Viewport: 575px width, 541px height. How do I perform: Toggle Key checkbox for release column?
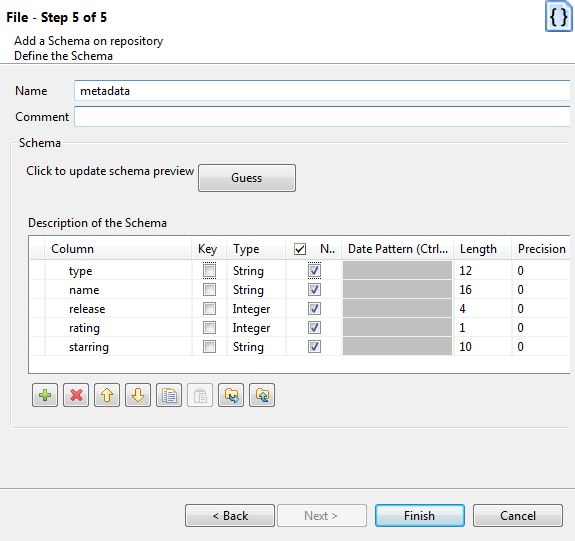(x=209, y=308)
